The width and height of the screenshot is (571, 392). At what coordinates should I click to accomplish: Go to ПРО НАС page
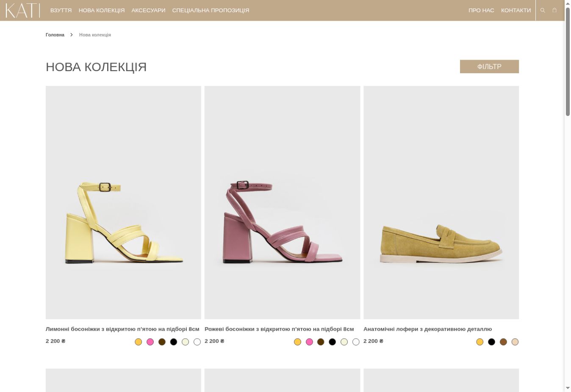point(481,10)
